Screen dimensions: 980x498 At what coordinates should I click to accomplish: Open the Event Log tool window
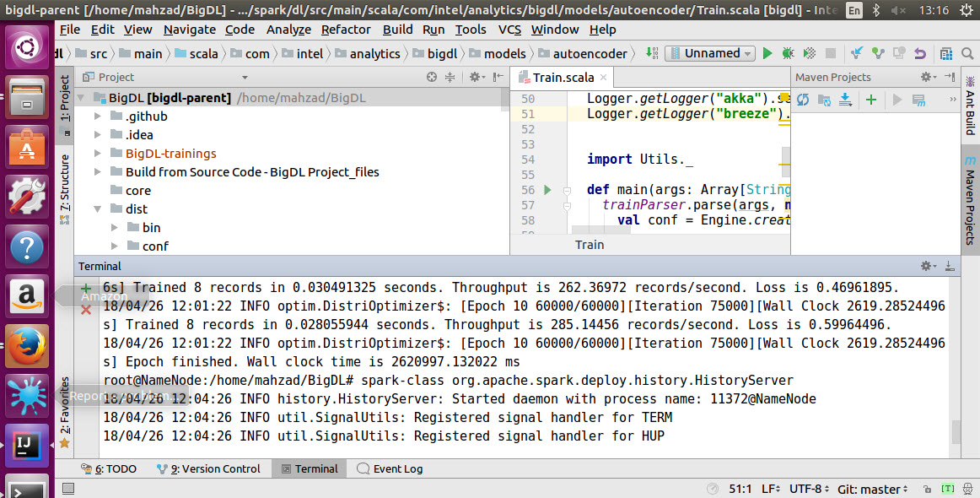[390, 468]
